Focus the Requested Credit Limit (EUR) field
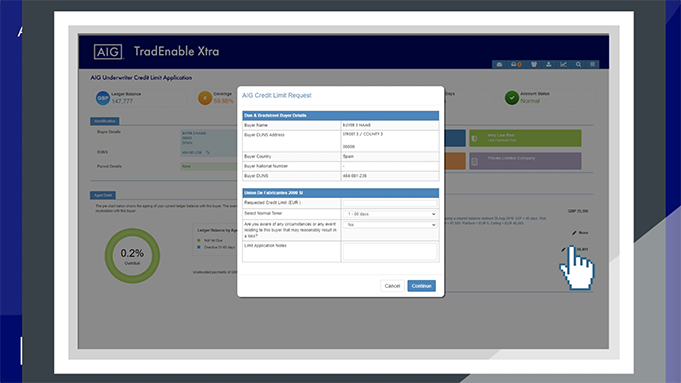This screenshot has width=681, height=383. (390, 203)
